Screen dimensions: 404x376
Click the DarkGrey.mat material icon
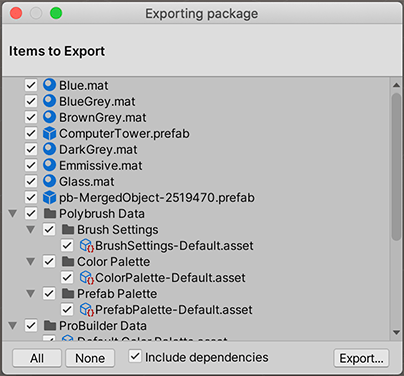49,149
